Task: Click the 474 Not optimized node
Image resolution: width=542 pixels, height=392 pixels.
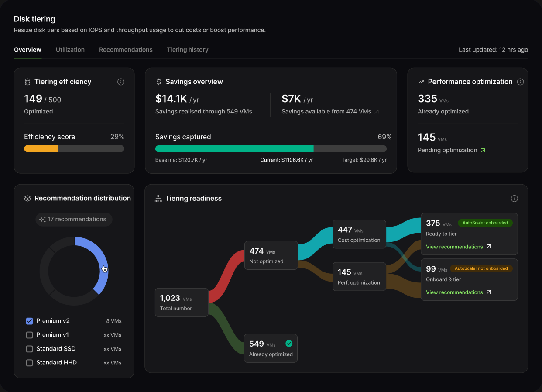Action: pyautogui.click(x=271, y=255)
